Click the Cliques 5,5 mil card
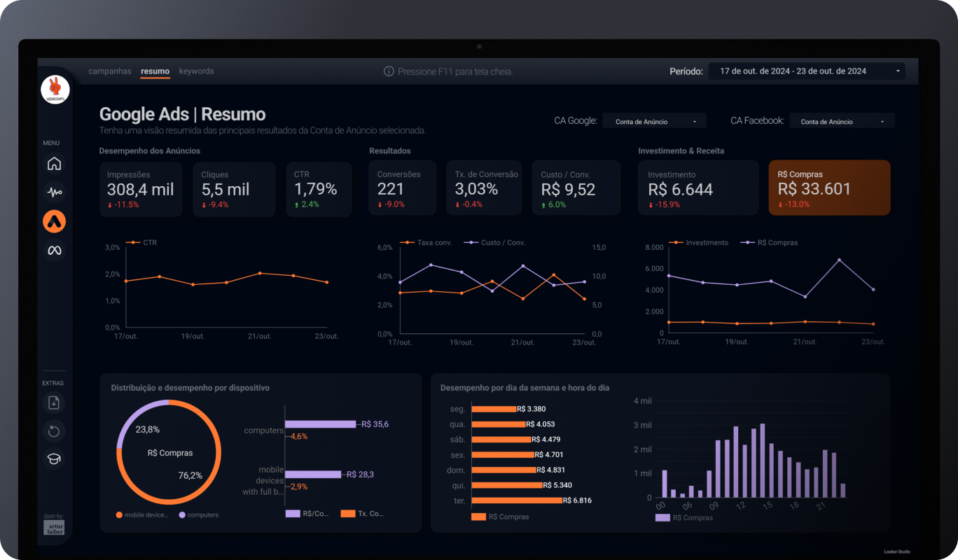The height and width of the screenshot is (560, 958). [x=235, y=189]
